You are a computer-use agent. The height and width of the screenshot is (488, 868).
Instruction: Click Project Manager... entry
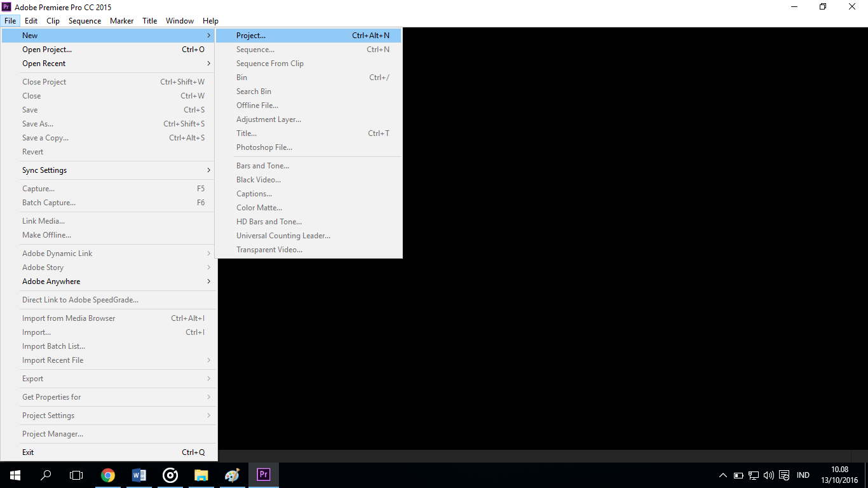(x=109, y=434)
